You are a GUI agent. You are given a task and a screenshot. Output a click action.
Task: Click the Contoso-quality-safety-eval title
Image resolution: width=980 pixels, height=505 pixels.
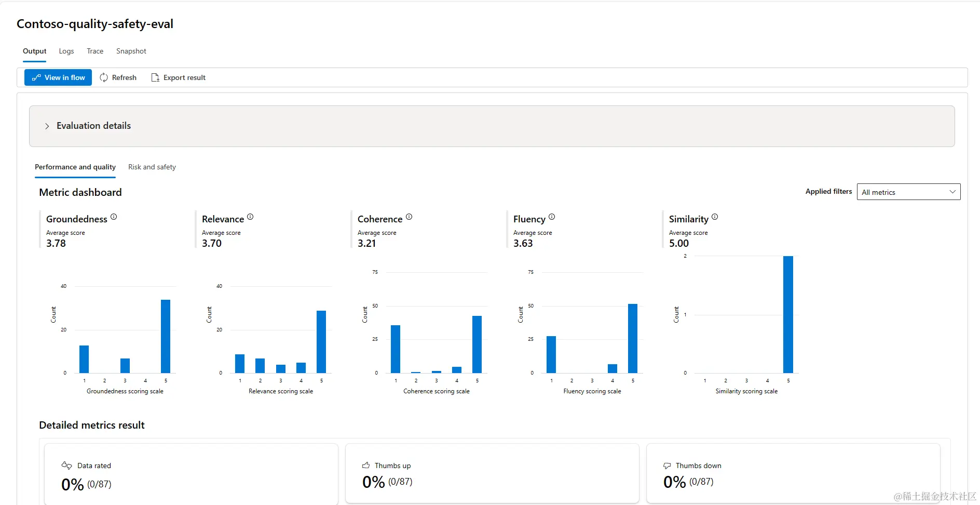coord(95,24)
